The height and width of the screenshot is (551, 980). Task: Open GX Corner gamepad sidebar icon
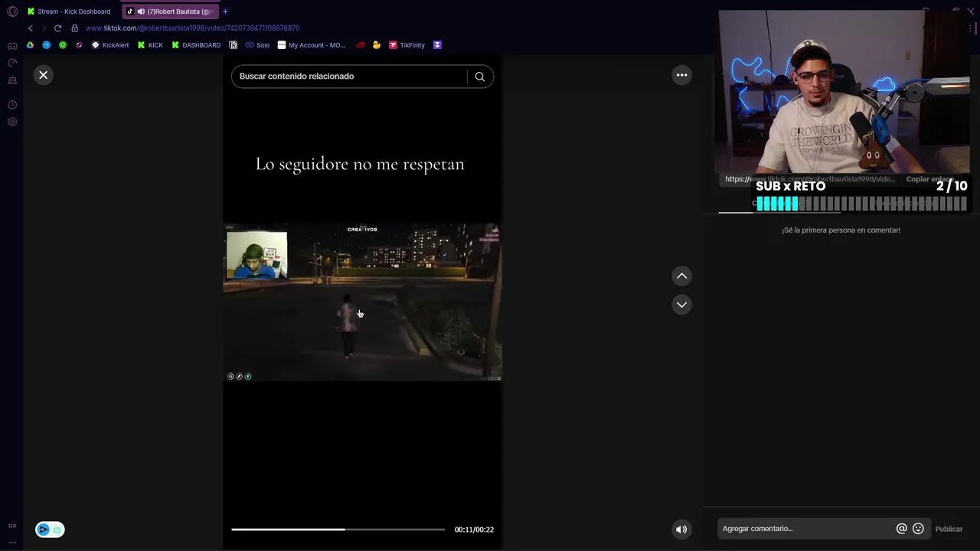[x=12, y=47]
